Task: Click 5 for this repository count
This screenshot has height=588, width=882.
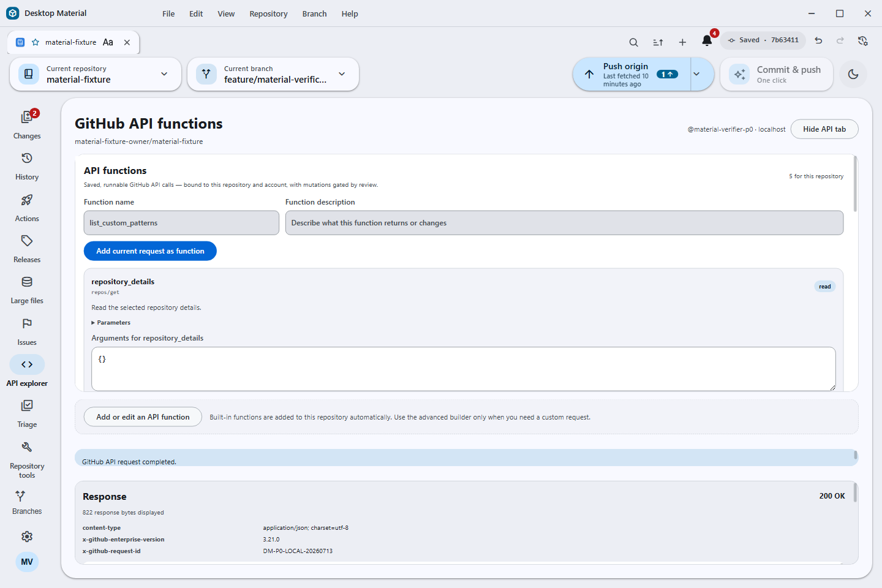Action: coord(816,176)
